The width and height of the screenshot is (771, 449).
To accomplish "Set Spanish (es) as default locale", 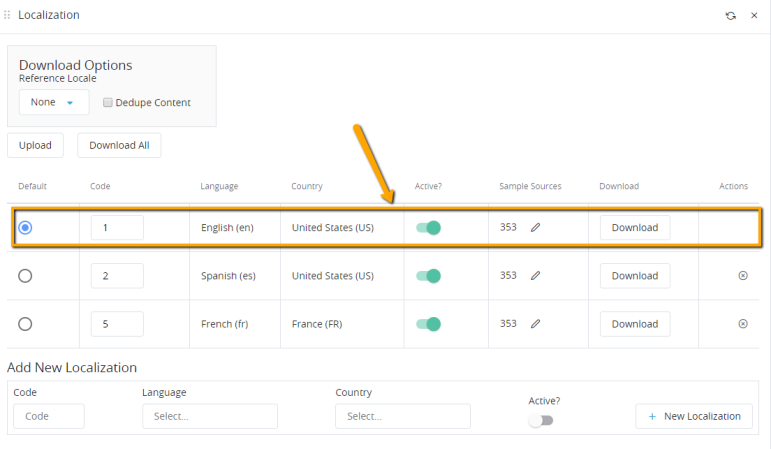I will click(x=25, y=276).
